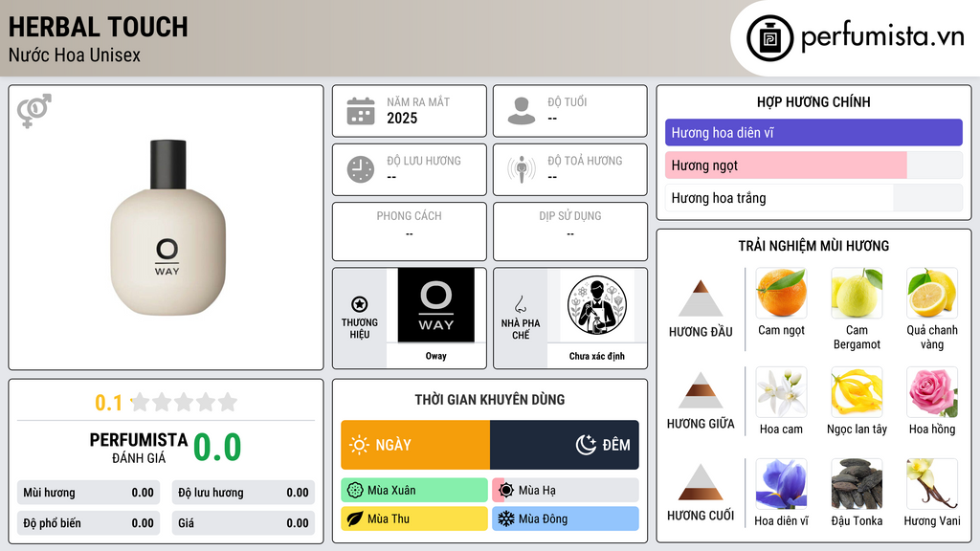980x551 pixels.
Task: Click the person icon beside Độ Tuổi
Action: click(522, 111)
